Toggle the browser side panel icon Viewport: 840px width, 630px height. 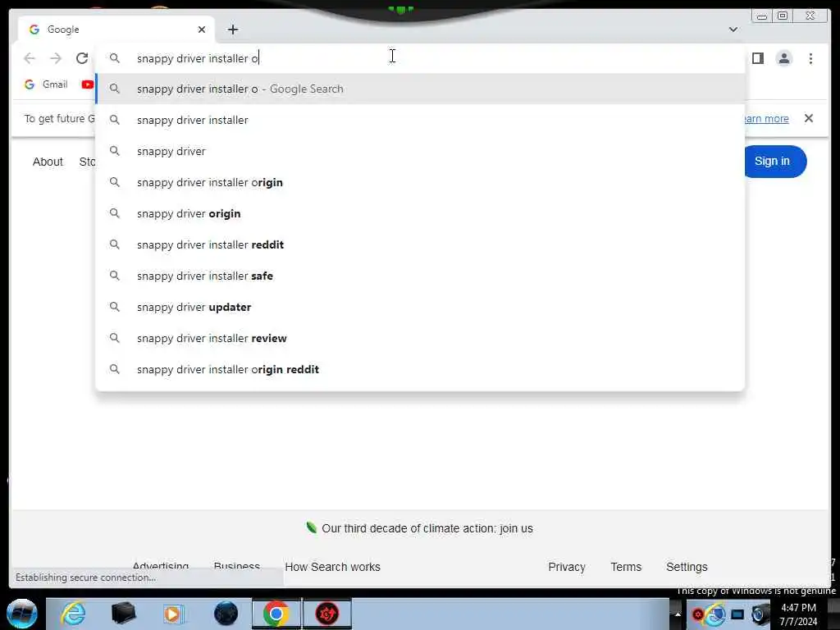point(757,58)
